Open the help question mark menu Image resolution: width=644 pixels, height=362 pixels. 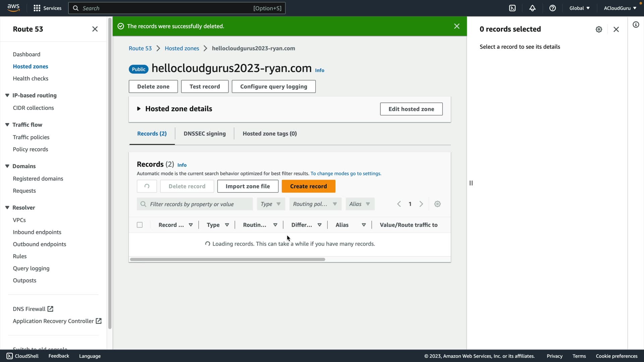click(x=552, y=8)
